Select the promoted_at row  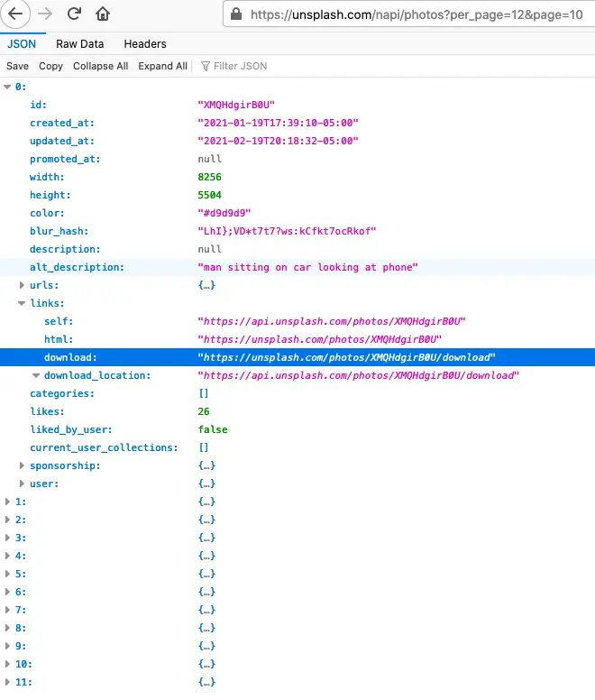click(297, 159)
